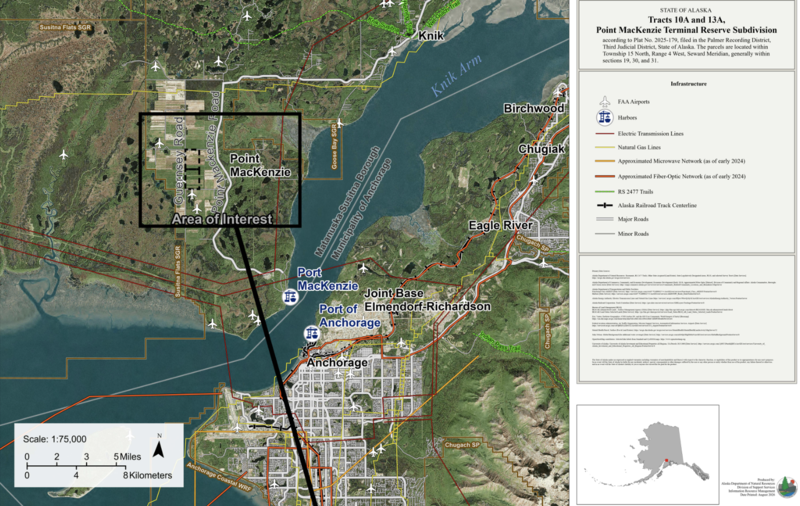
Task: Click the "Minor Roads" legend text
Action: coord(633,234)
